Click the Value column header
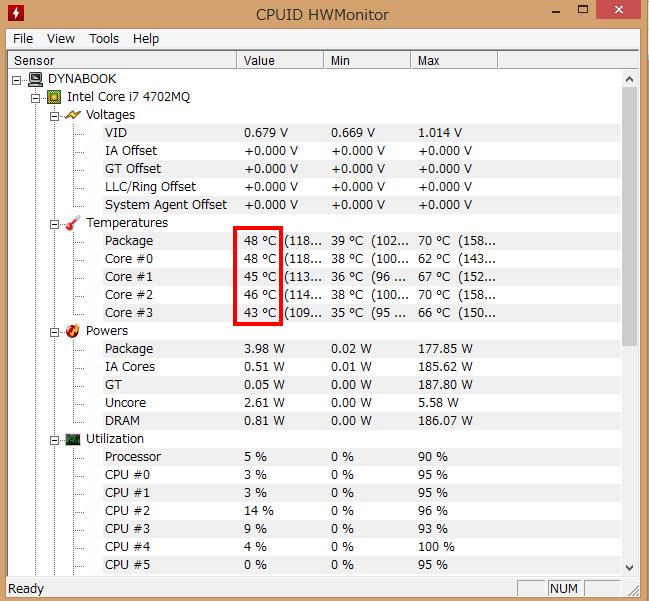Screen dimensions: 649x601 tap(280, 60)
